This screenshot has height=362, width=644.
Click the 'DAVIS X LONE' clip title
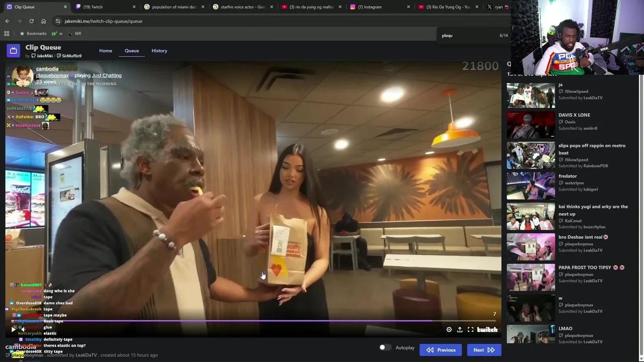[574, 115]
